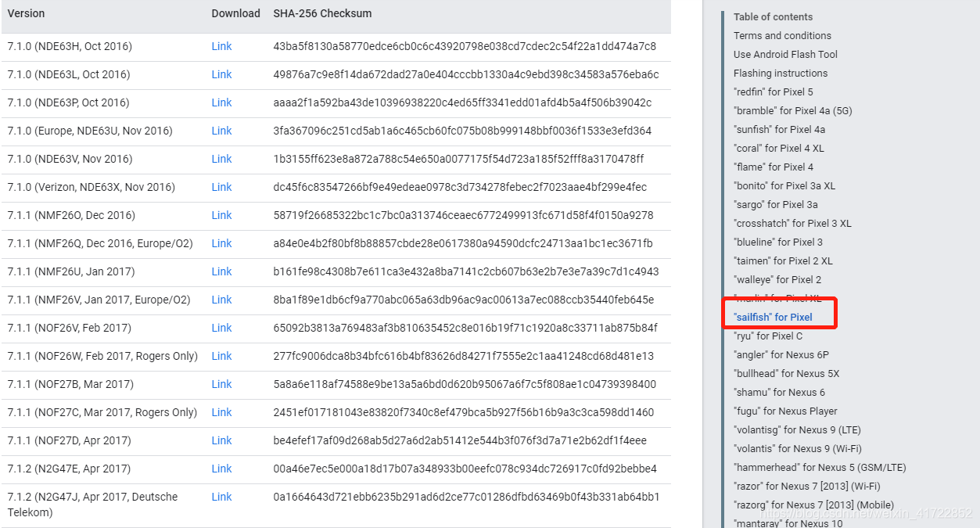The image size is (980, 528).
Task: Select checksum starting with 1b3155ff623e8a87
Action: pos(458,159)
